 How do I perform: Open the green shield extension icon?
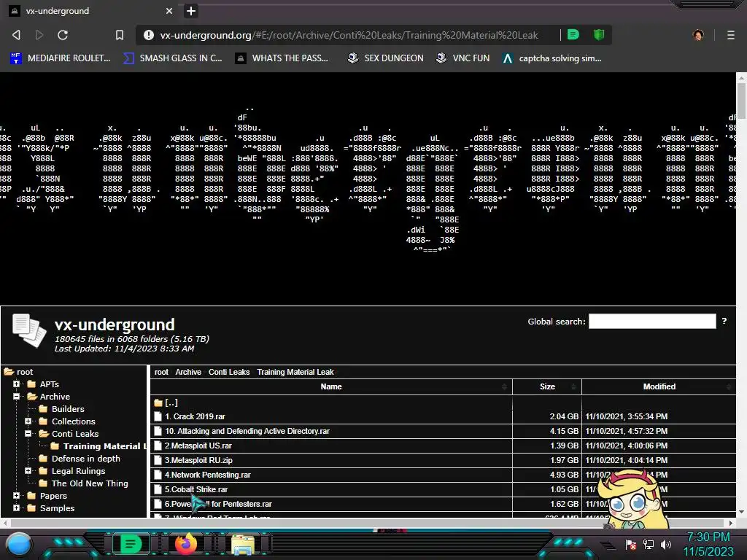[599, 35]
